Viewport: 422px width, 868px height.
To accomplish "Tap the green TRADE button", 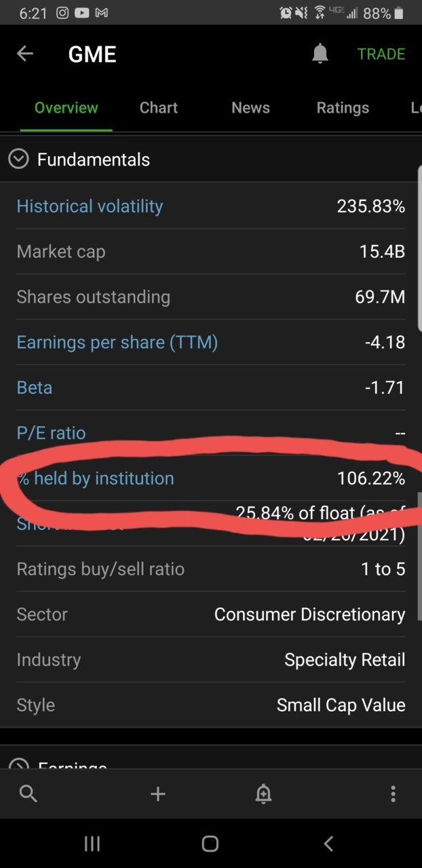I will click(381, 54).
